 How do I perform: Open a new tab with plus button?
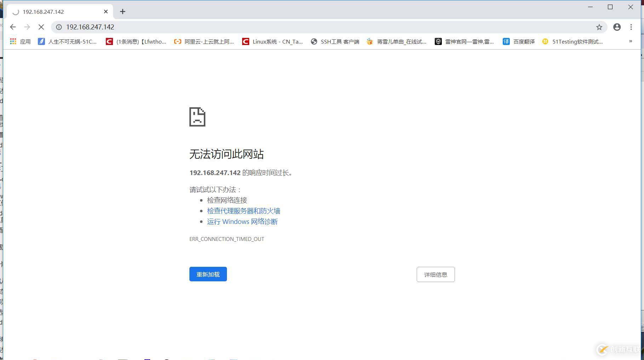click(x=122, y=12)
